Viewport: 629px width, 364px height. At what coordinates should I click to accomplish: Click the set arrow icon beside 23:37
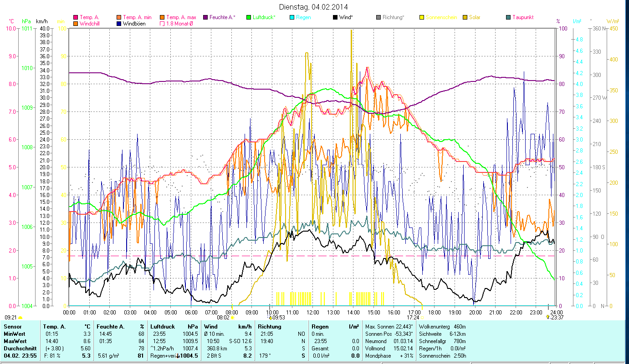[x=548, y=318]
